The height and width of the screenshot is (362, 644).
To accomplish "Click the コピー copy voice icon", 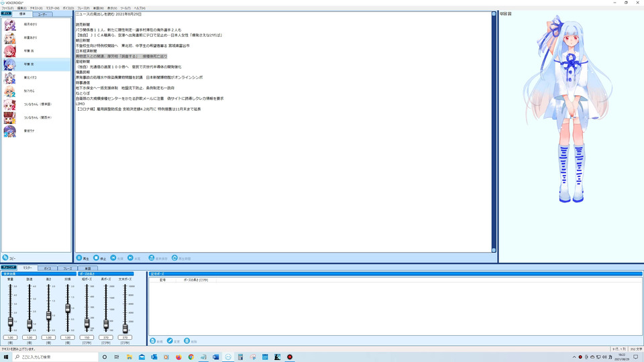I will coord(5,257).
